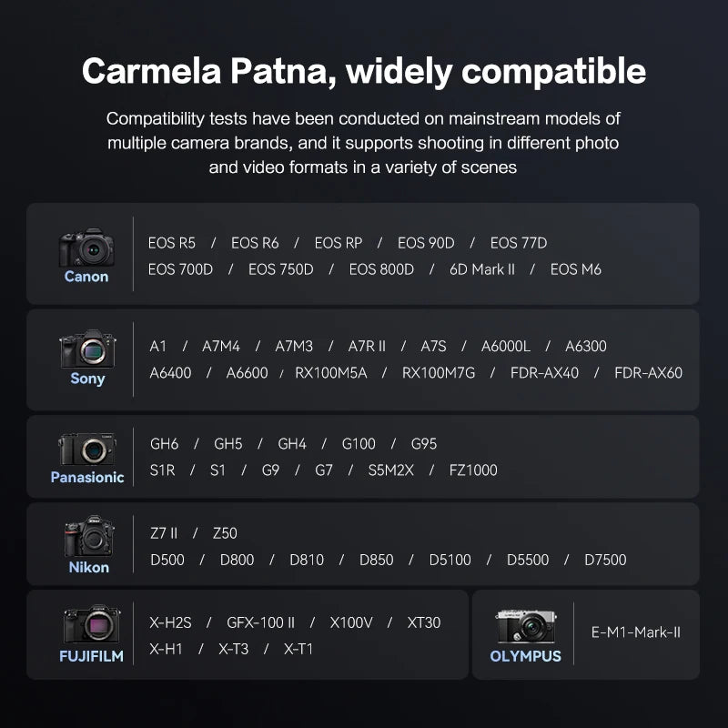
Task: Click the Sony camera image
Action: coord(87,349)
